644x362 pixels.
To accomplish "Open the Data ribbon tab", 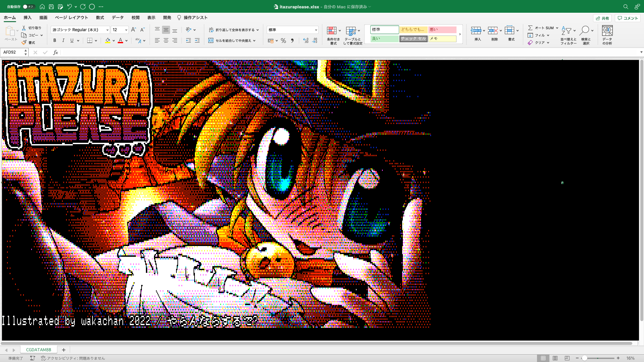I will [x=118, y=17].
